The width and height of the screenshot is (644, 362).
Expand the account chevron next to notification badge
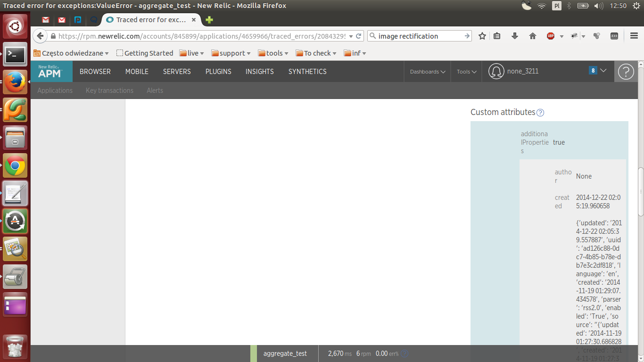(x=603, y=71)
